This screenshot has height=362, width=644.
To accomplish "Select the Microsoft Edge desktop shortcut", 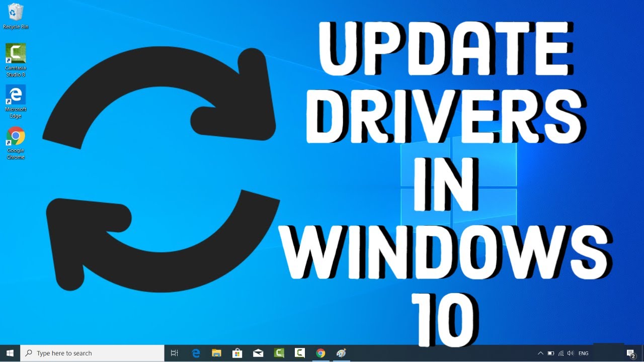I will (16, 102).
